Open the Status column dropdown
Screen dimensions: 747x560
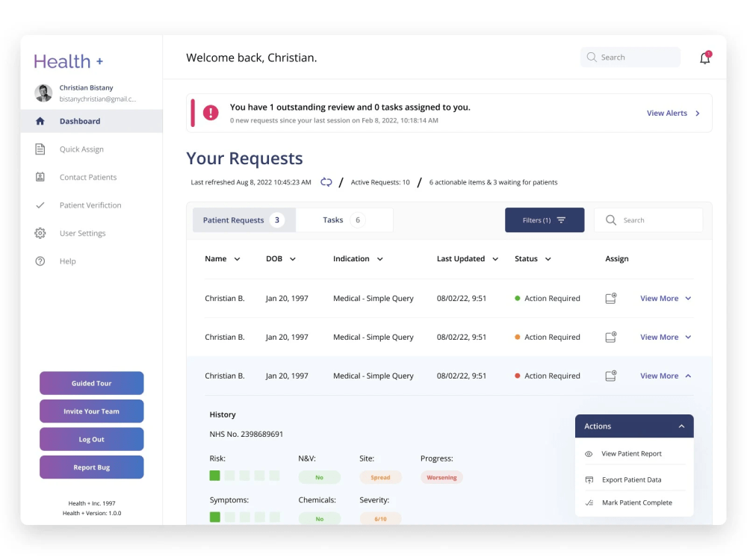548,259
